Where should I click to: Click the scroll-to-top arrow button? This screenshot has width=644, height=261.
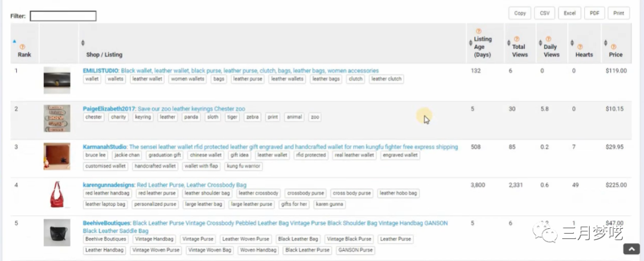[x=631, y=248]
